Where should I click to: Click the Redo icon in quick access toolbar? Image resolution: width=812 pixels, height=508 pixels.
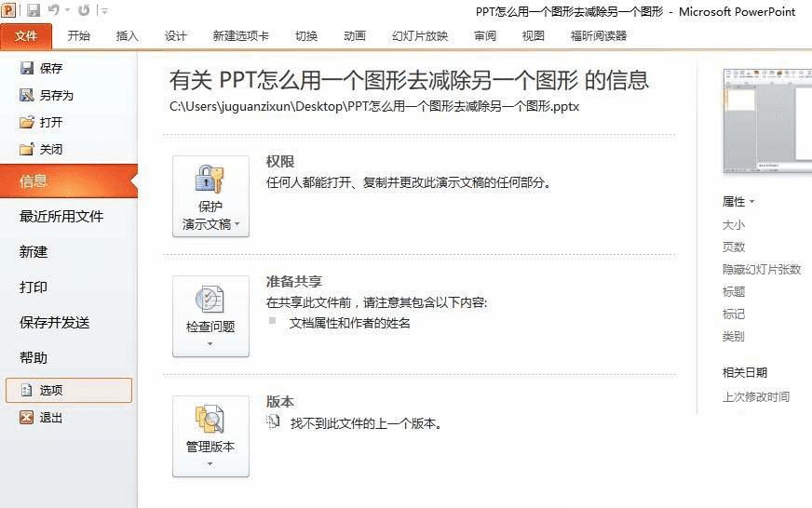coord(84,10)
